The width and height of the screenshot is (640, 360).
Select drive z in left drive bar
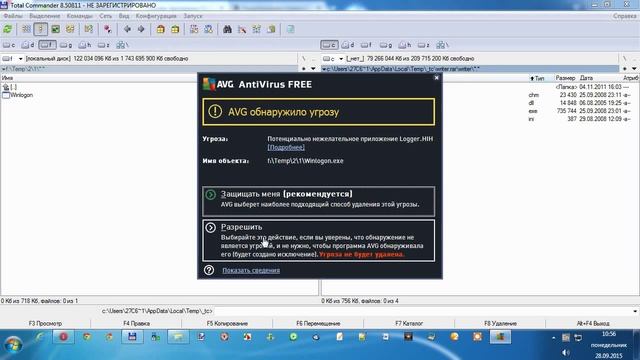tap(104, 45)
